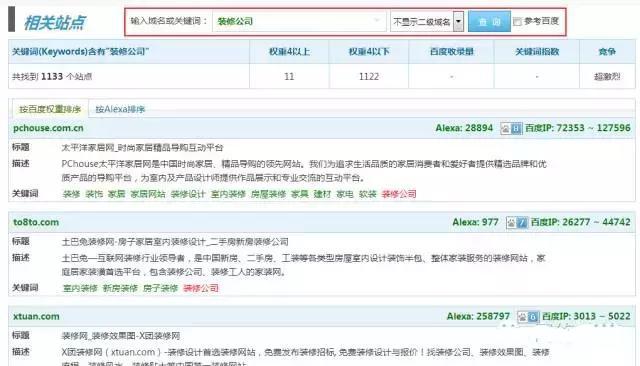Click the Alexa: 28894 rank text
Screen dimensions: 640x366
click(464, 128)
